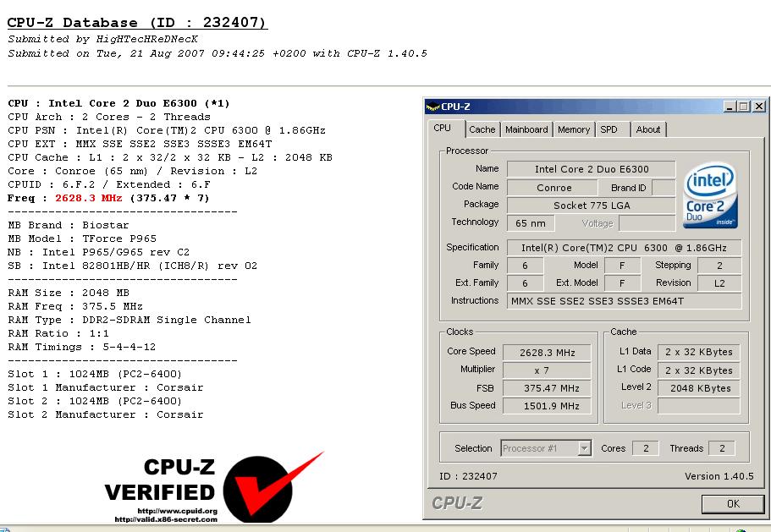Close the CPU-Z window
Screen dimensions: 771x532
(759, 106)
